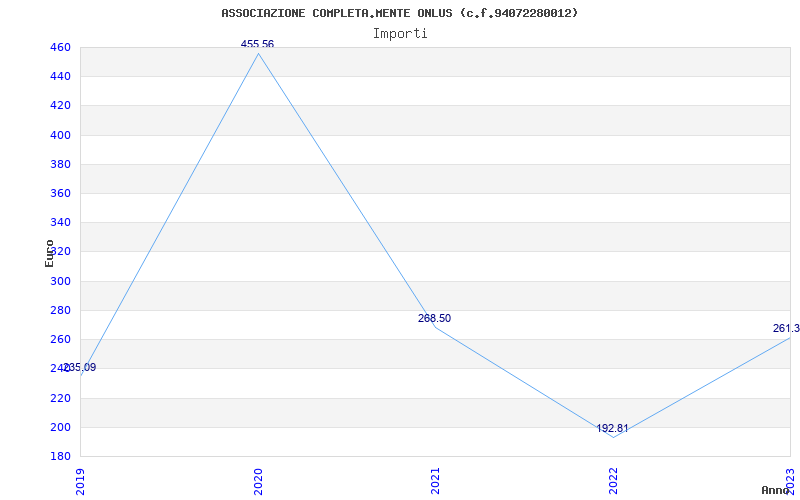Screen dimensions: 800x500
Task: Click the 280 y-axis value
Action: pyautogui.click(x=60, y=310)
